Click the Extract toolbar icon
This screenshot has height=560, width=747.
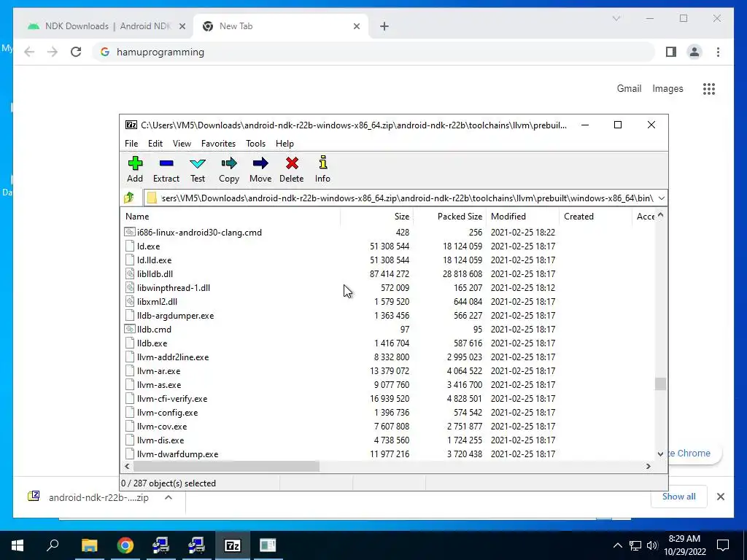tap(166, 163)
